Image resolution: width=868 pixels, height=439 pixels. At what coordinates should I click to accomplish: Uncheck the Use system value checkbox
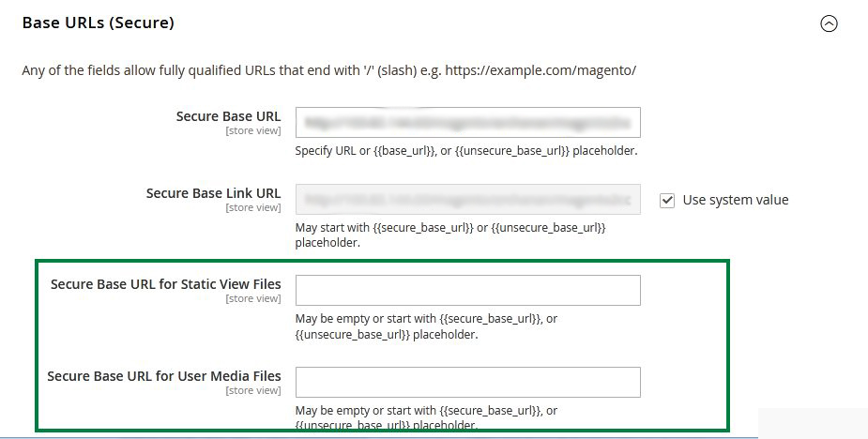pos(667,200)
